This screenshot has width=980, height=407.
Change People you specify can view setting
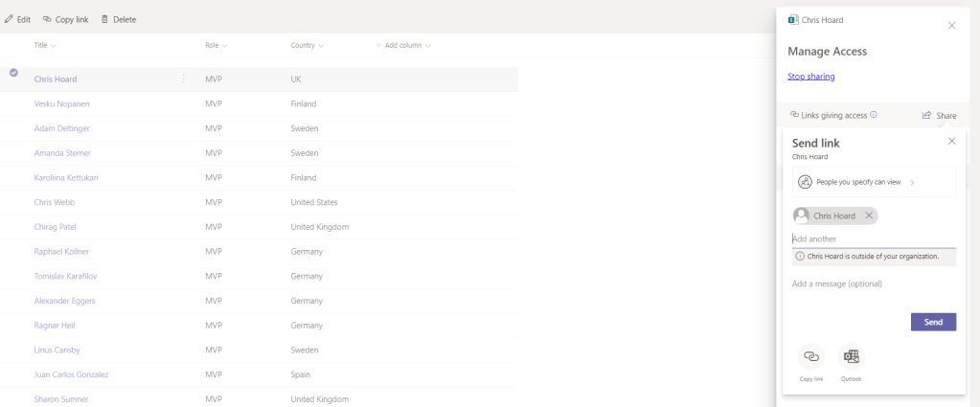(874, 182)
